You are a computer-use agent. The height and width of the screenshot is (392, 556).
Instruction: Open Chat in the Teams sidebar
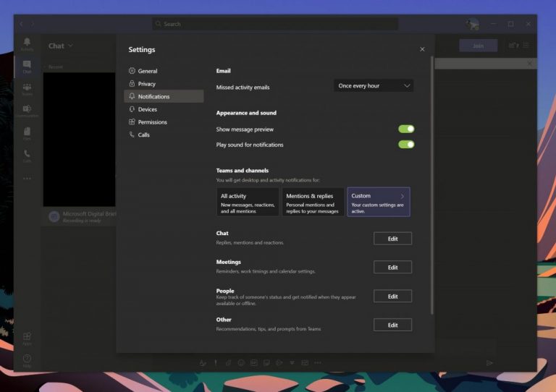point(27,67)
